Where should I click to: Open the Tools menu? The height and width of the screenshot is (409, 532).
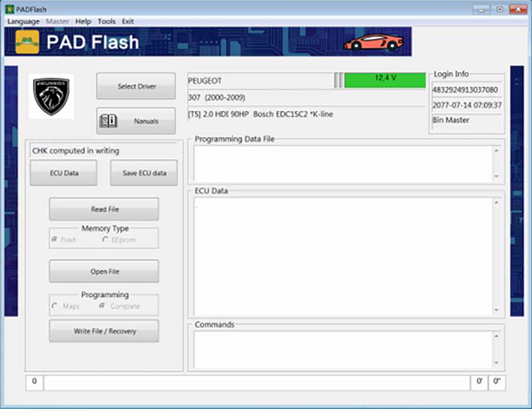106,21
